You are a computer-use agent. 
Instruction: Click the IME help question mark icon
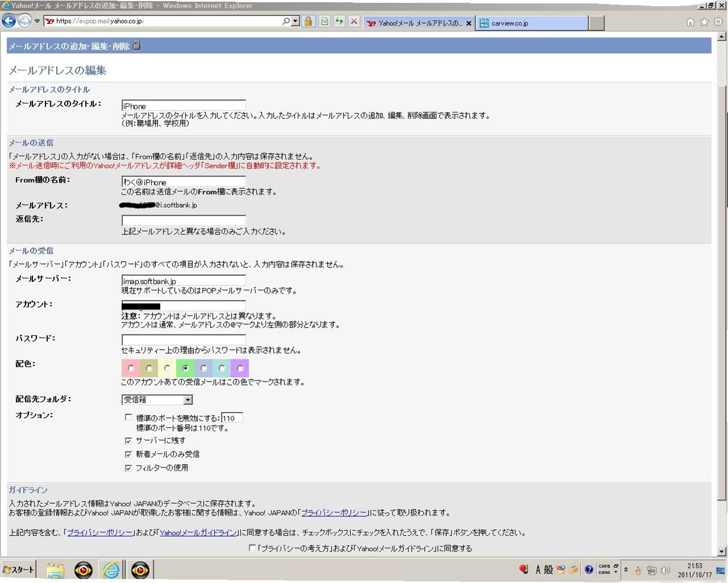589,569
